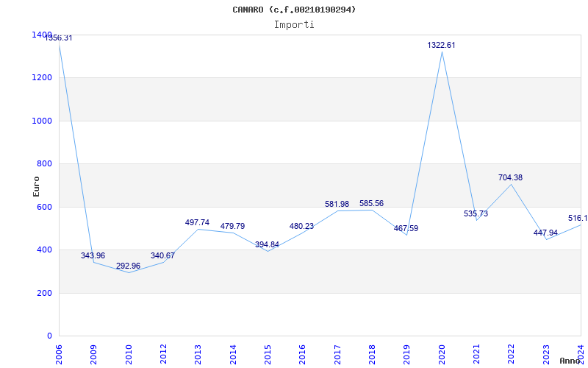The width and height of the screenshot is (588, 368).
Task: Click the 2012 x-axis year label
Action: (x=163, y=355)
